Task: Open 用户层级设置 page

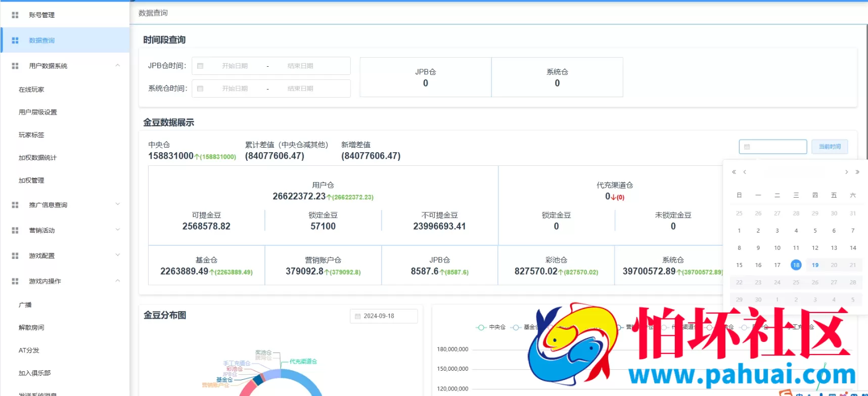Action: coord(38,112)
